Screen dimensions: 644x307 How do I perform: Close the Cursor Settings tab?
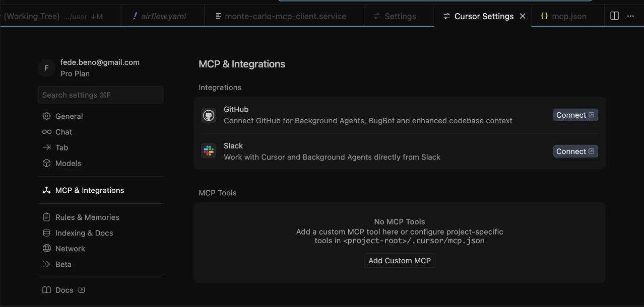click(x=523, y=16)
